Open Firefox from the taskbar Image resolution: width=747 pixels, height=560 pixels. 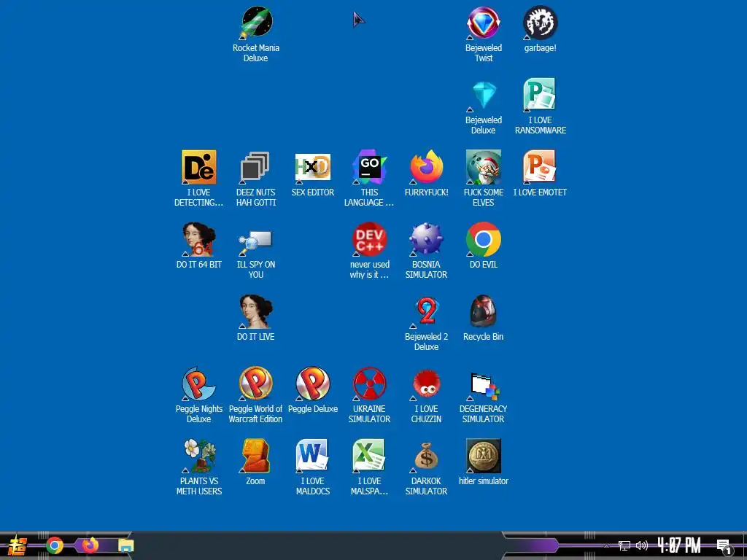[x=90, y=545]
